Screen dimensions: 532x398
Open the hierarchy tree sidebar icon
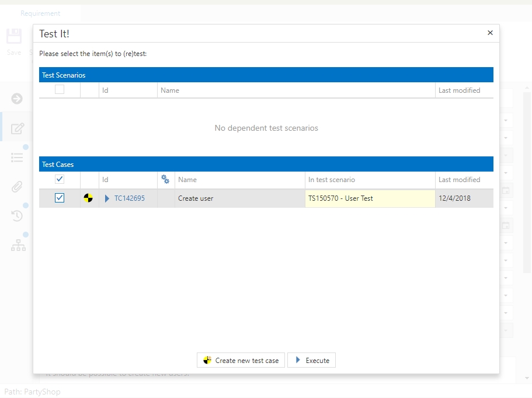[18, 246]
